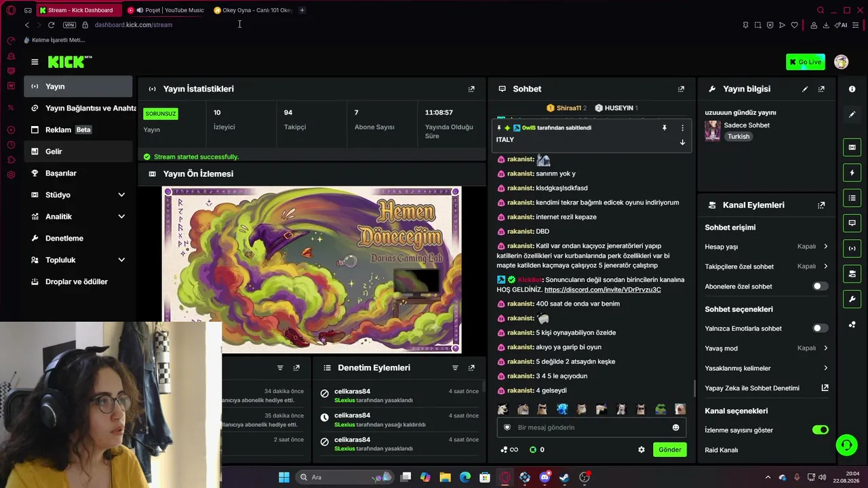Toggle the list widget icon in right rail
This screenshot has width=868, height=488.
(852, 198)
